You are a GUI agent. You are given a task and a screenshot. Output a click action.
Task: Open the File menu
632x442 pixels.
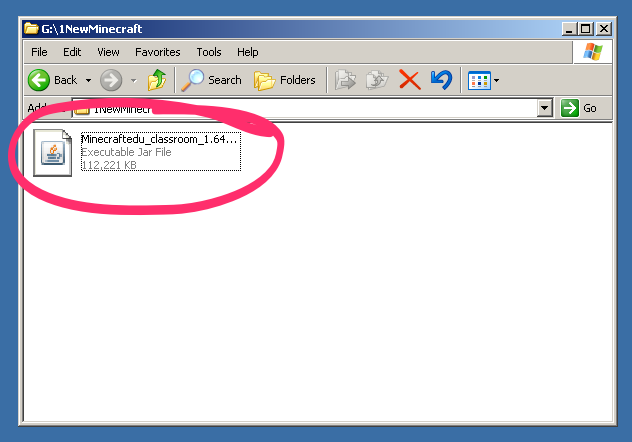(x=39, y=52)
